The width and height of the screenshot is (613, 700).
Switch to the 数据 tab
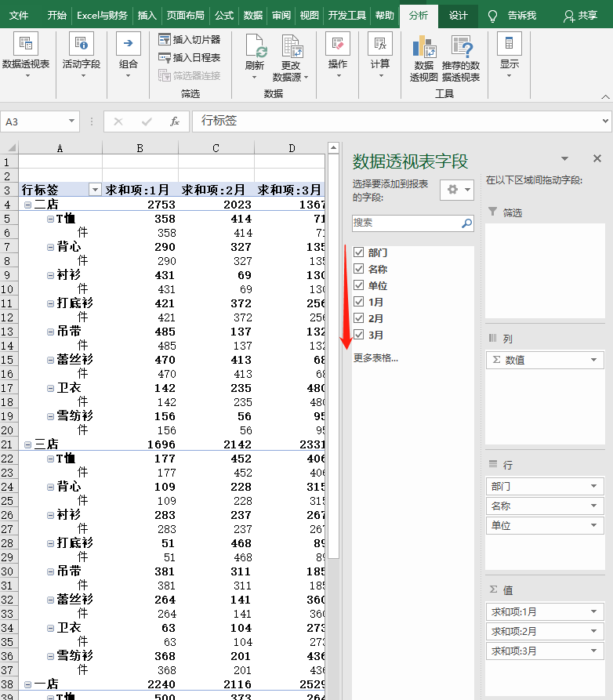point(253,16)
